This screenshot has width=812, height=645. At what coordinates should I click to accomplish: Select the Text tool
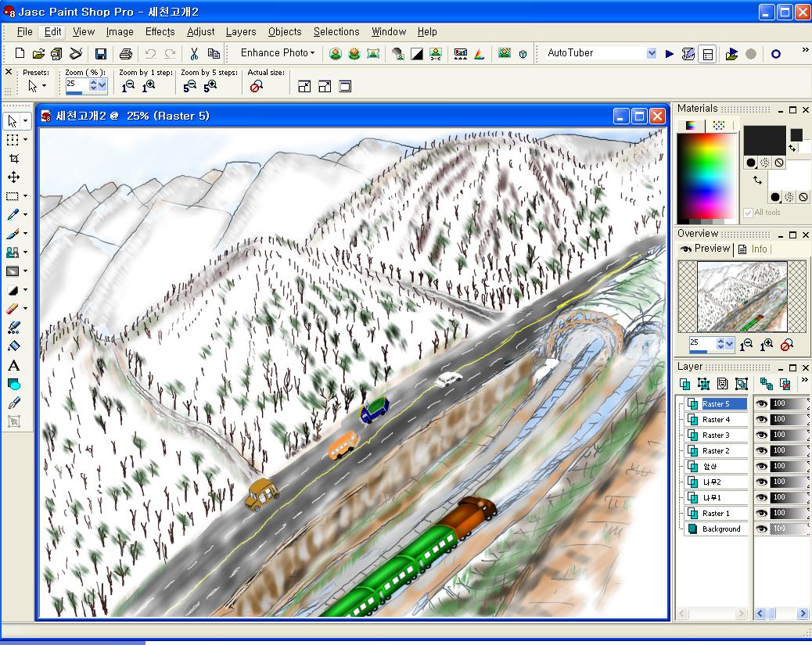click(13, 365)
